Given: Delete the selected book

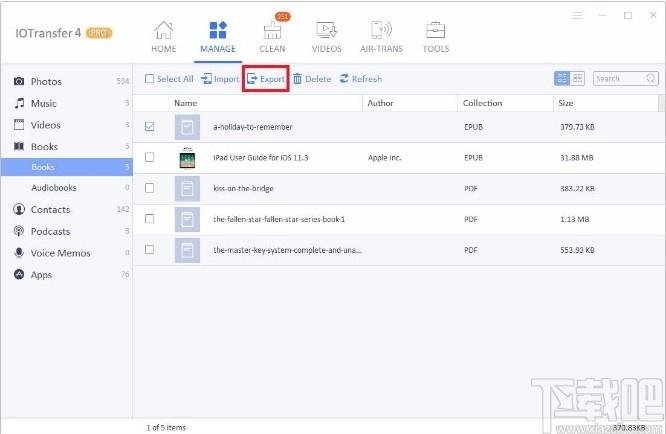Looking at the screenshot, I should pyautogui.click(x=312, y=79).
